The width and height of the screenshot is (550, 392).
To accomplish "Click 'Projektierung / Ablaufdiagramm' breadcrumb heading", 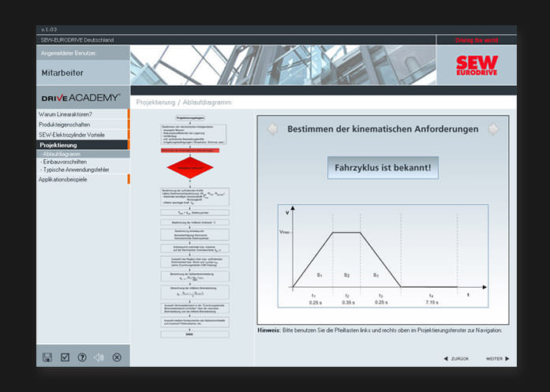I will click(x=184, y=103).
